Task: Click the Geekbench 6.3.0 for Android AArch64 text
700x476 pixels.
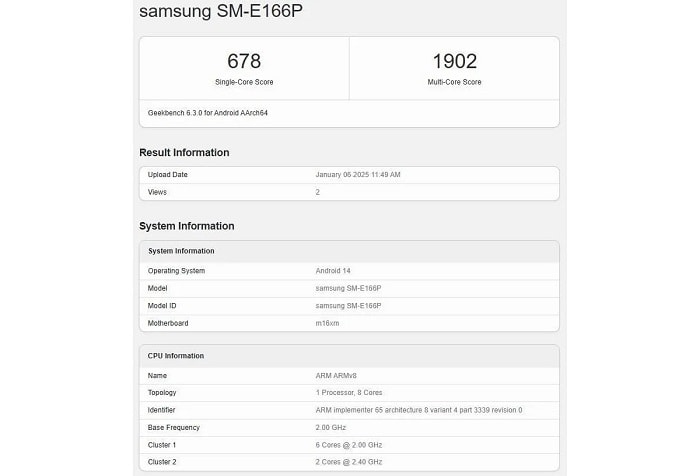Action: [x=208, y=113]
